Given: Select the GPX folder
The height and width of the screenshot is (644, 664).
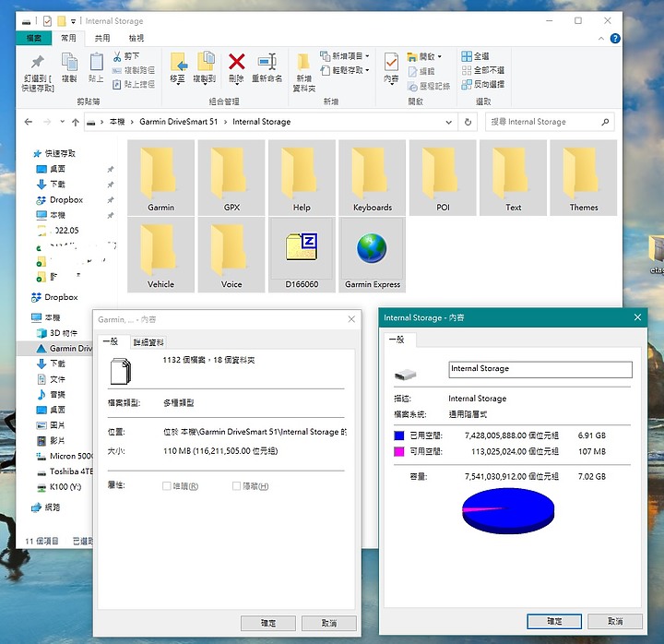Looking at the screenshot, I should point(231,178).
